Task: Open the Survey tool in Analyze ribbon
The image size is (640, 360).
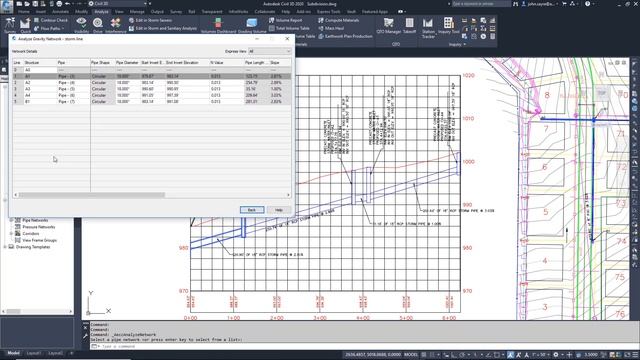Action: click(10, 25)
